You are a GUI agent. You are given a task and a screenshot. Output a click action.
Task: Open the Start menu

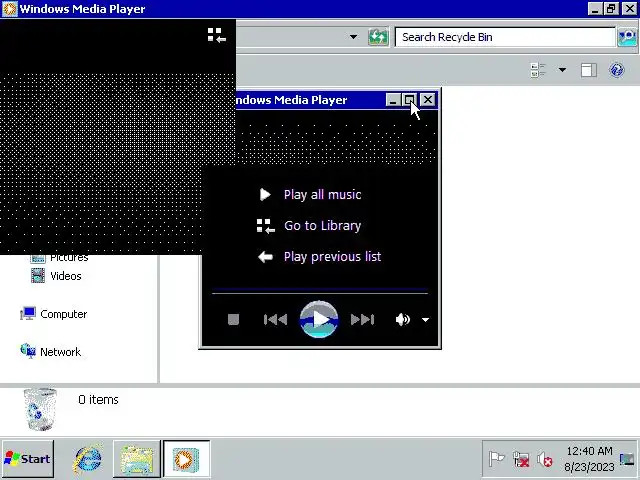coord(27,459)
